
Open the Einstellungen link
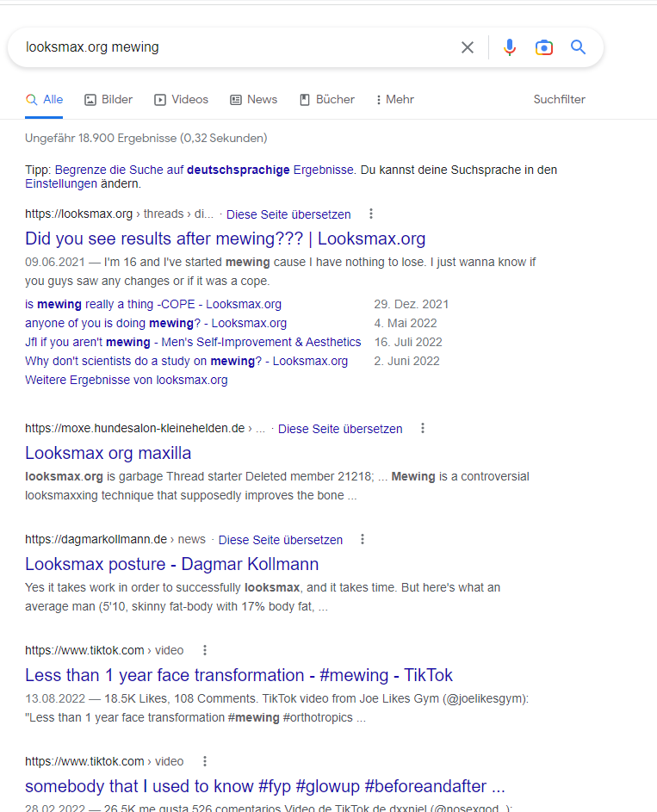[61, 183]
